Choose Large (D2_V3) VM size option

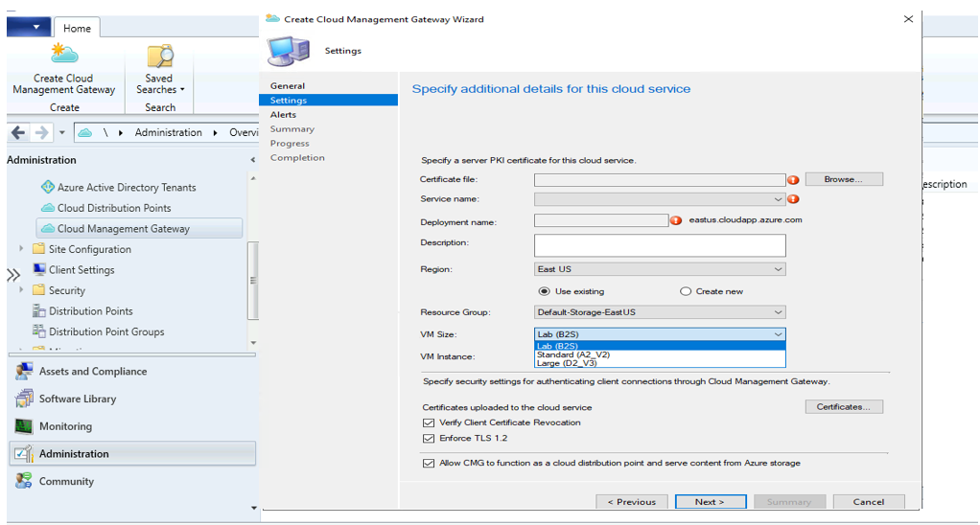coord(660,363)
